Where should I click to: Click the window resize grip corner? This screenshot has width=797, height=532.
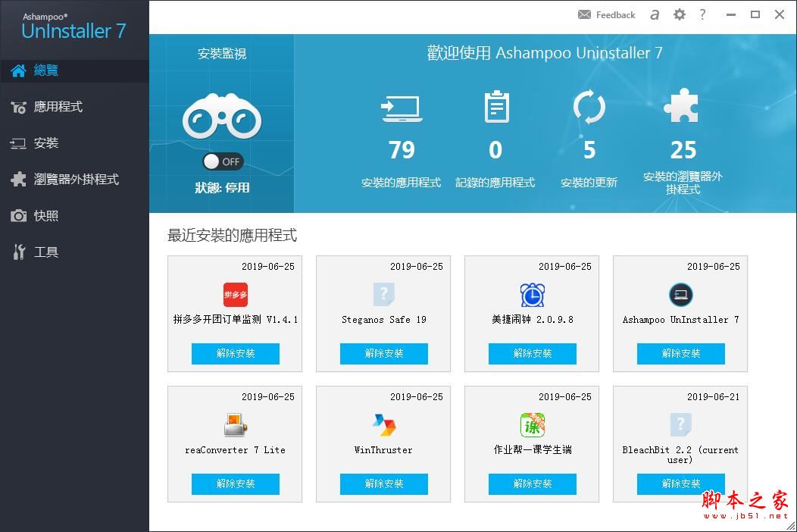790,526
